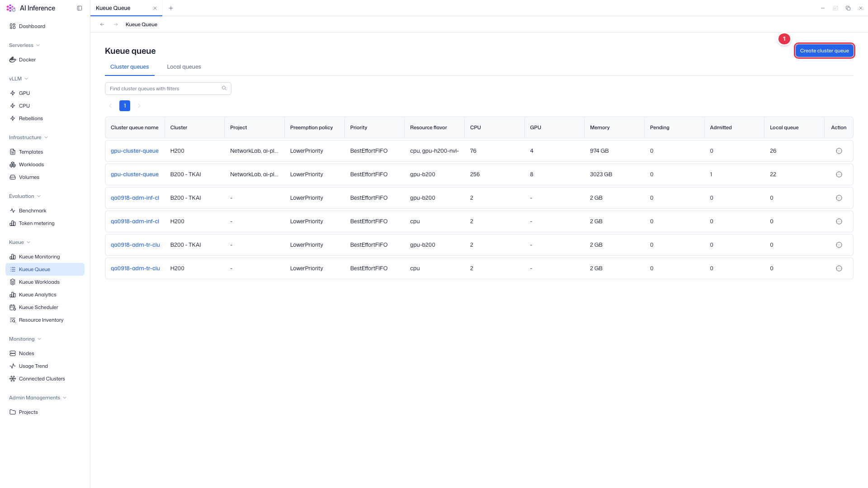Navigate back with the arrow

coord(102,24)
